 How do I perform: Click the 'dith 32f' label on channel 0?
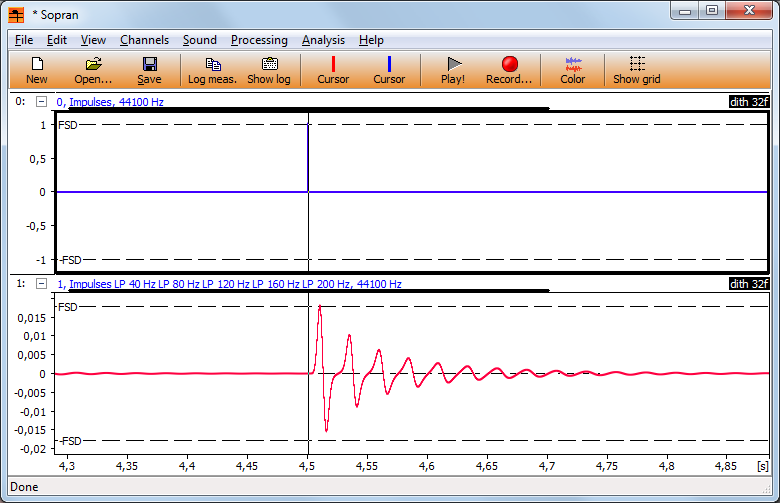[x=749, y=101]
